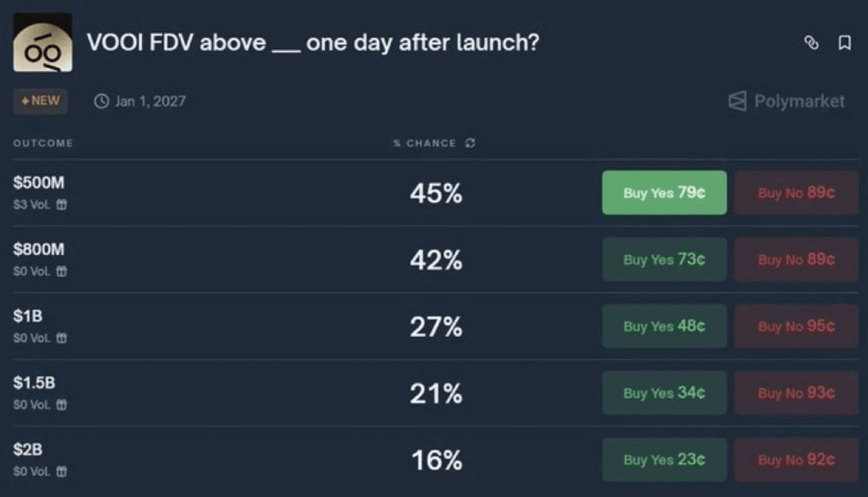Click Buy Yes 23¢ for $2B
Screen dimensions: 868x497
click(x=664, y=460)
